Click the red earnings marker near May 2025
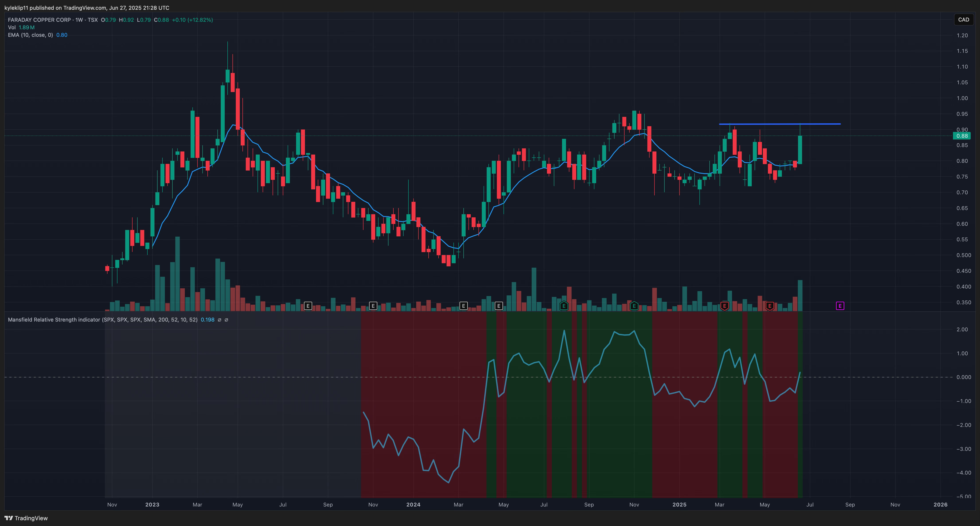Viewport: 980px width, 526px height. click(x=770, y=306)
